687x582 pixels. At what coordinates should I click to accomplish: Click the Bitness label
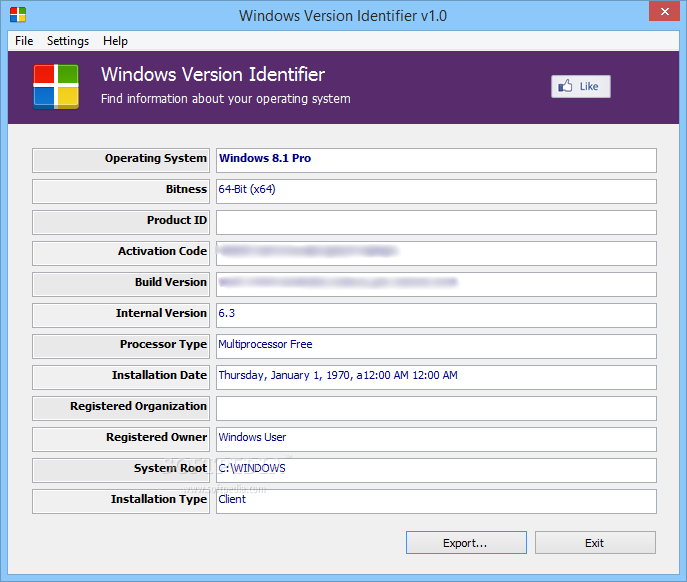tap(121, 192)
